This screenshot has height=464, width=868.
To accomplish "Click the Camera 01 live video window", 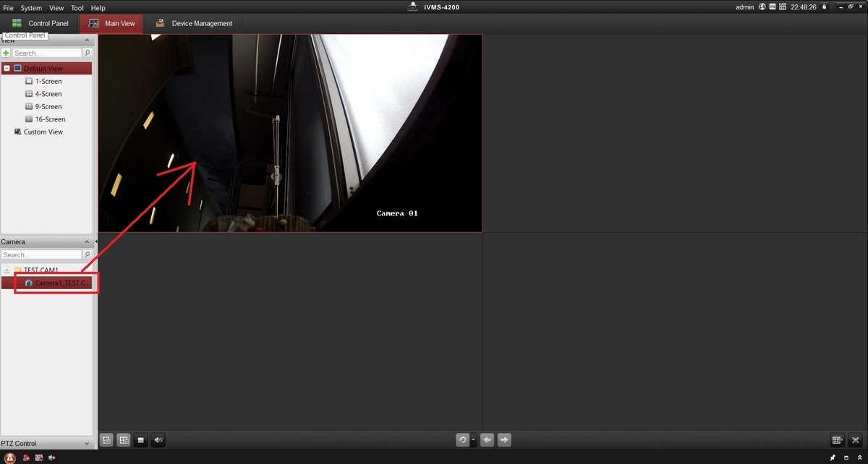I will [290, 133].
